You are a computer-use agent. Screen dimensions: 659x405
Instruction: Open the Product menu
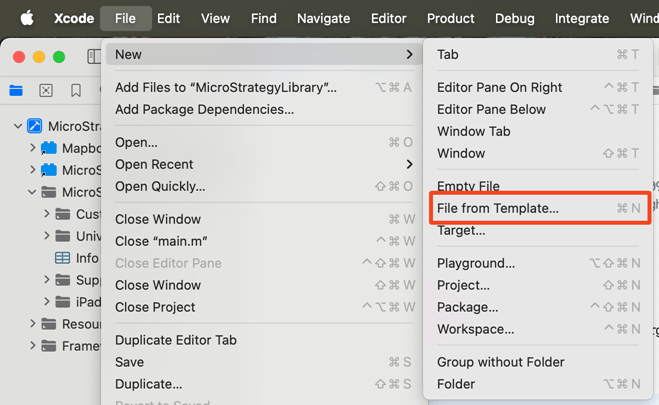coord(451,18)
